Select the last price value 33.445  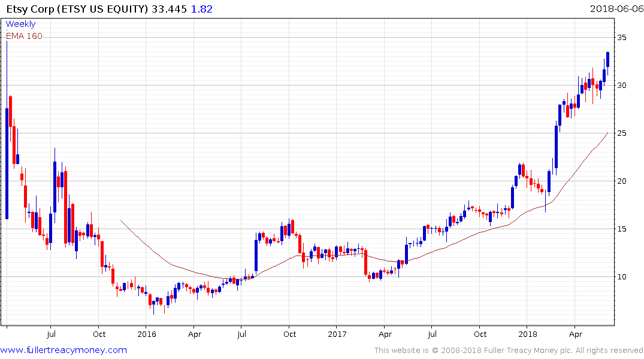(169, 9)
